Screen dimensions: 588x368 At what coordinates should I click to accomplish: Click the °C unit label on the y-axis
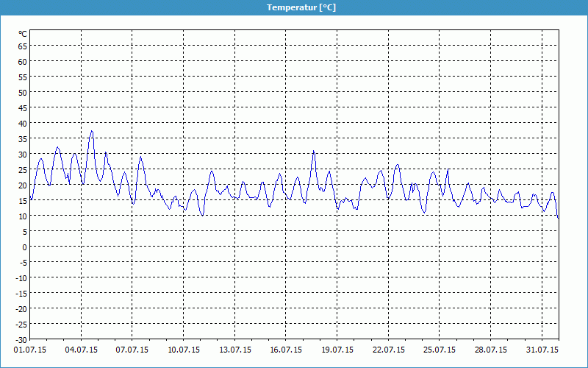pos(23,34)
